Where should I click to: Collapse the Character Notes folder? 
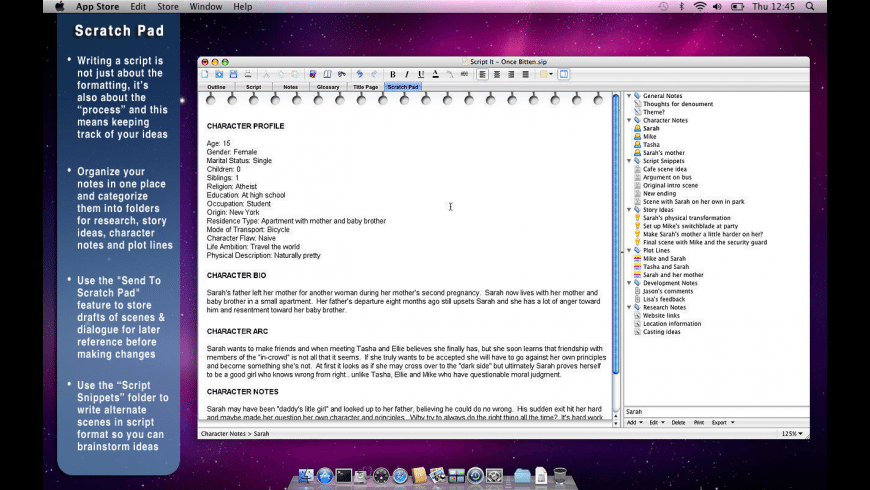click(629, 120)
